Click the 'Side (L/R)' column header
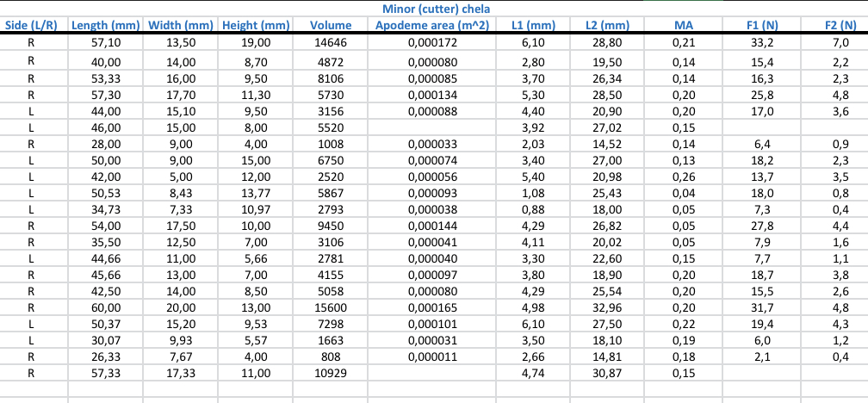The image size is (868, 403). 31,25
